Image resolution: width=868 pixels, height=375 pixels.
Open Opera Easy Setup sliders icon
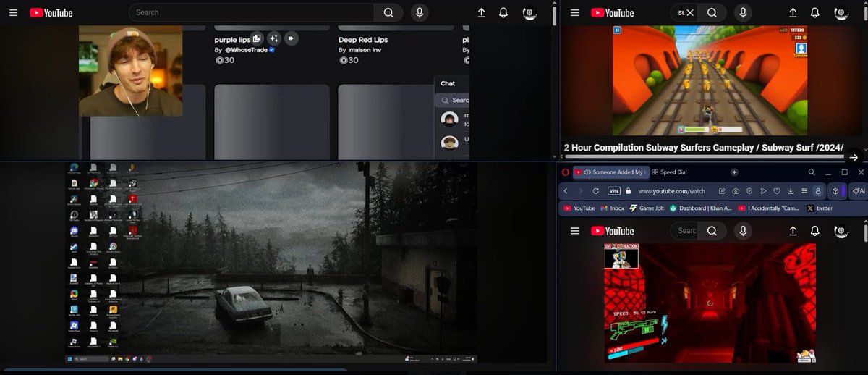pyautogui.click(x=804, y=191)
